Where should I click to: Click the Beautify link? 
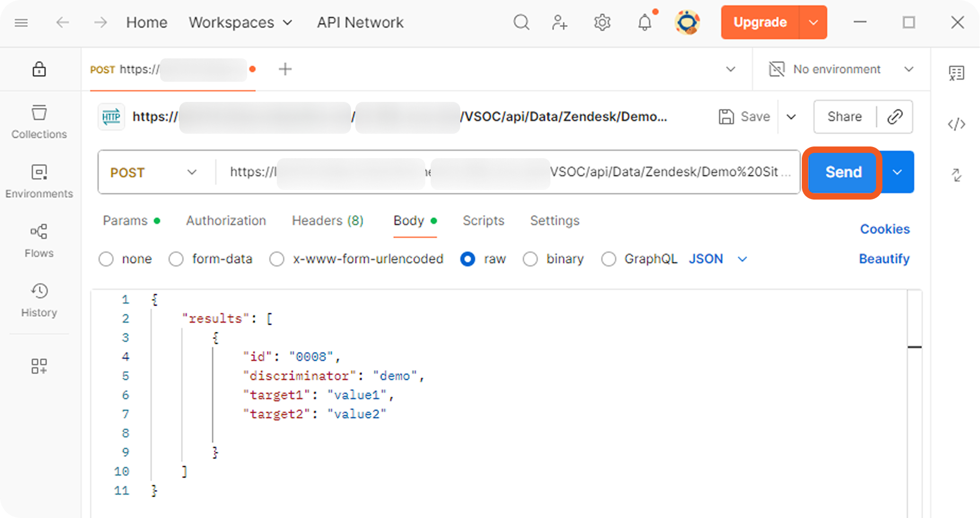click(x=884, y=259)
